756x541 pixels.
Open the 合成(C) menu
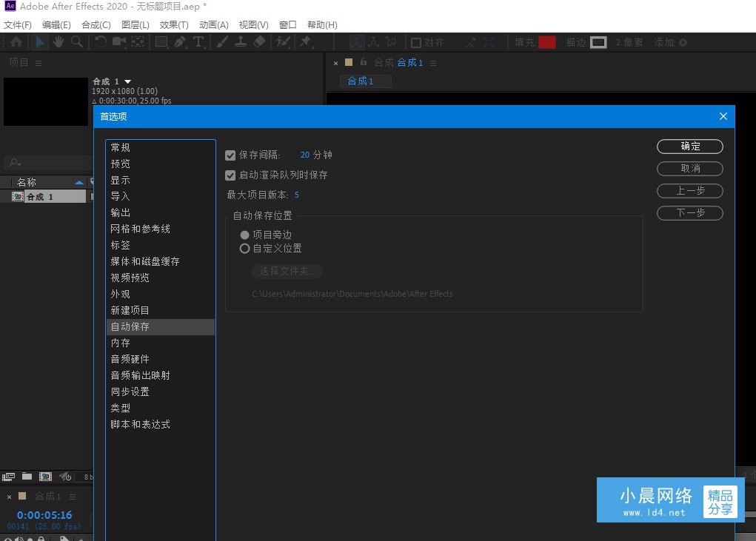tap(96, 25)
